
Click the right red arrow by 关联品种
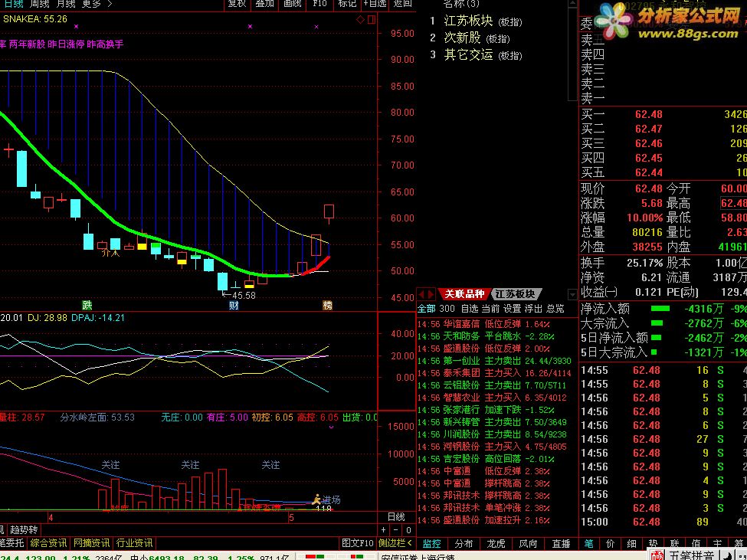pos(431,294)
